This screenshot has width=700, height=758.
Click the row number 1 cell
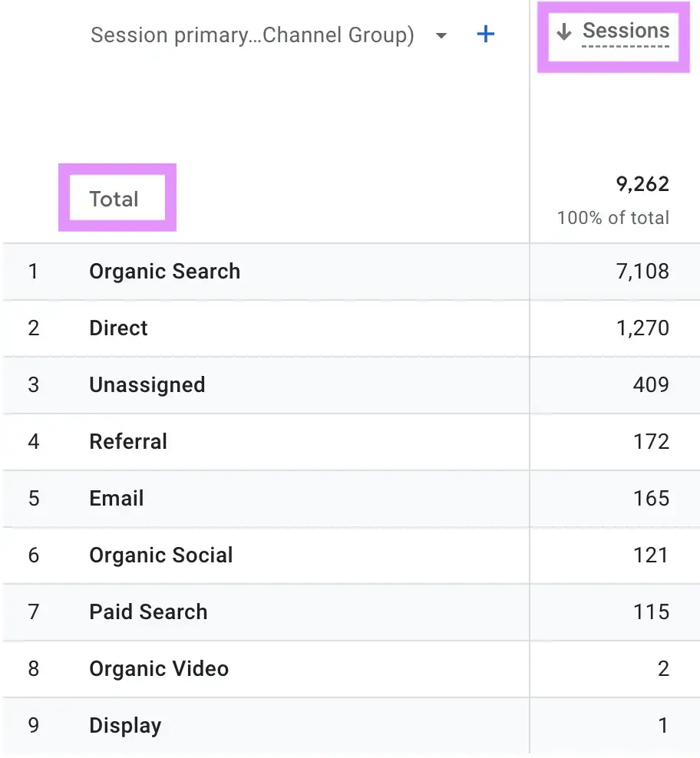point(33,272)
